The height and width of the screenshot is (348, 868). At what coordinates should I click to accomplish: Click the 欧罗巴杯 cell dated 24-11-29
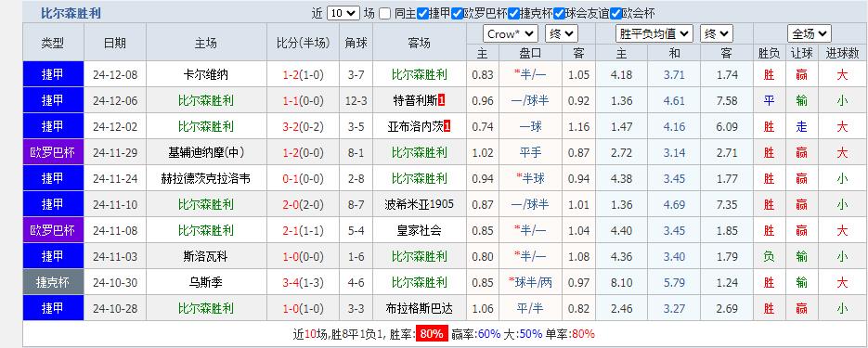tap(53, 152)
